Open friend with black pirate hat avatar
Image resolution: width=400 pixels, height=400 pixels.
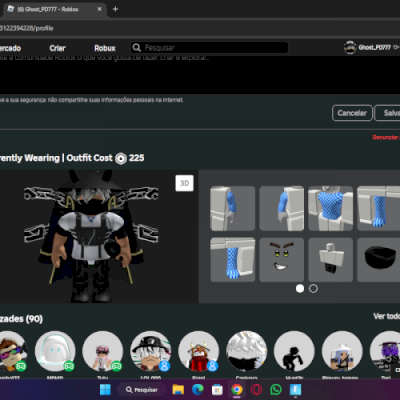tap(151, 351)
